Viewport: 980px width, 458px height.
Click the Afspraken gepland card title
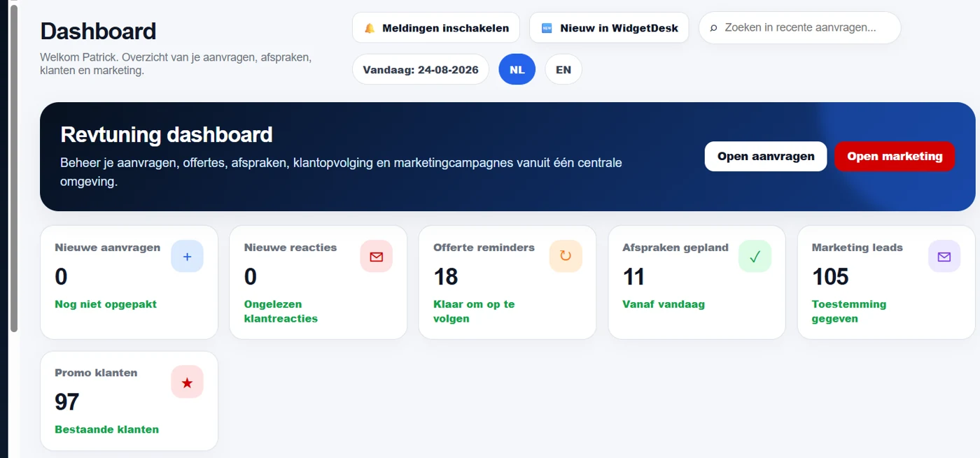(x=675, y=248)
